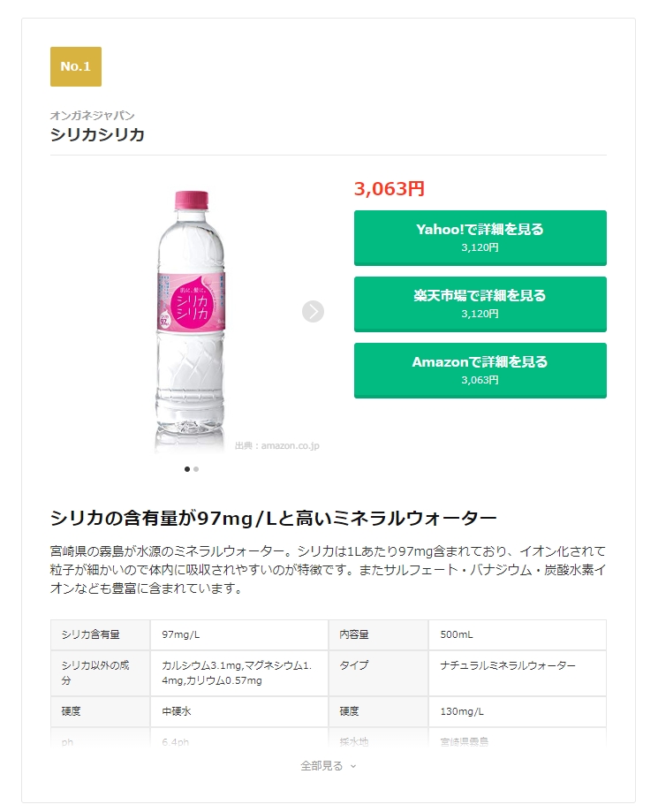658x812 pixels.
Task: Select the 中硬水 hardness cell
Action: point(239,711)
